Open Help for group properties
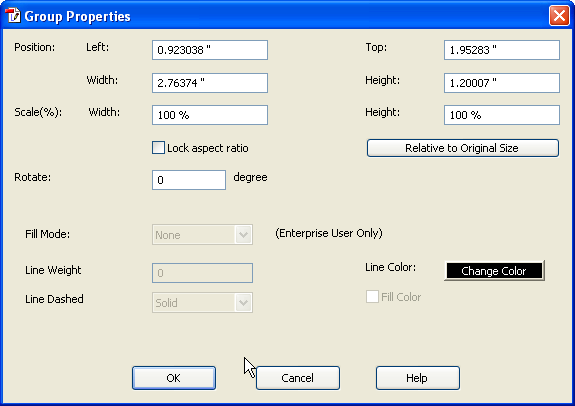The image size is (575, 406). [x=418, y=378]
